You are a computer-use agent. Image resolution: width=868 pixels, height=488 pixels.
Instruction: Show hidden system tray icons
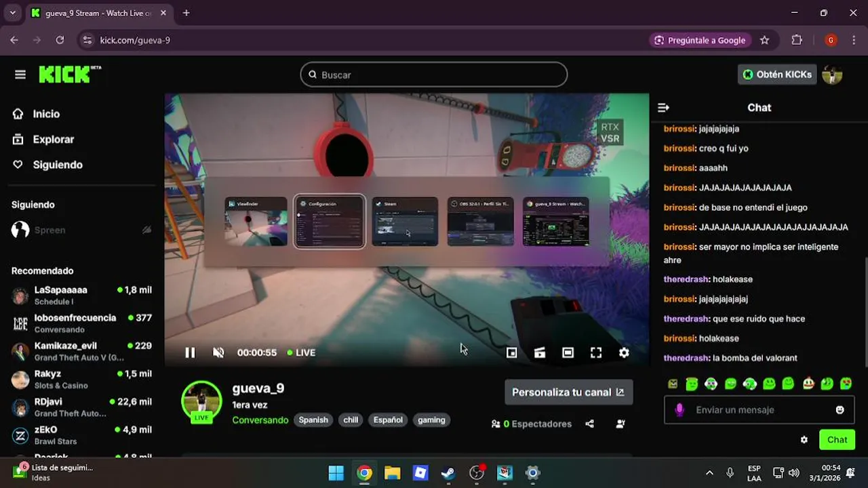click(x=709, y=473)
